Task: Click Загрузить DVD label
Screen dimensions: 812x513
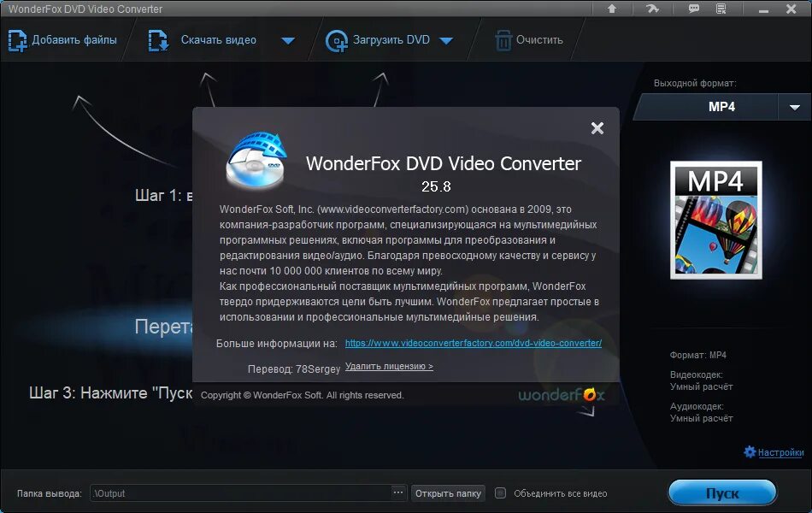Action: click(391, 40)
